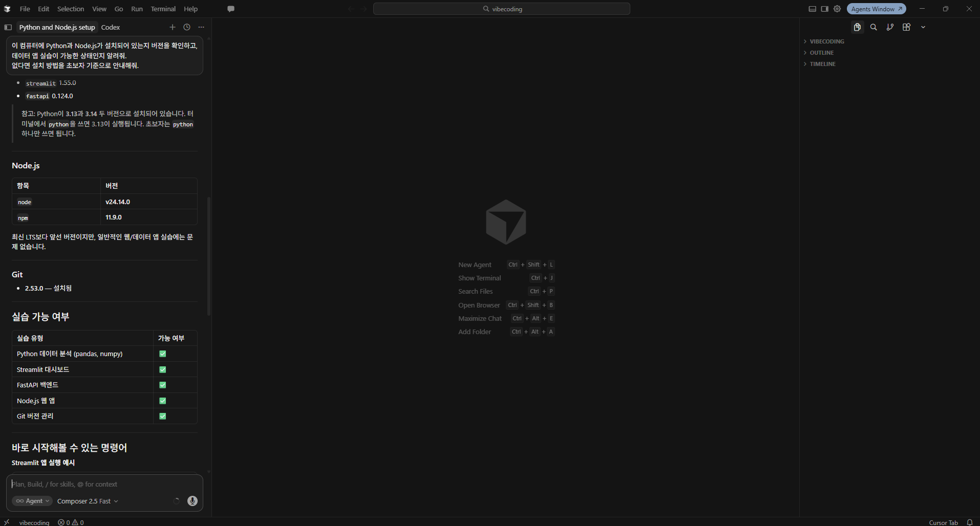Toggle the chat sidebar icon beside the tabs

[8, 27]
